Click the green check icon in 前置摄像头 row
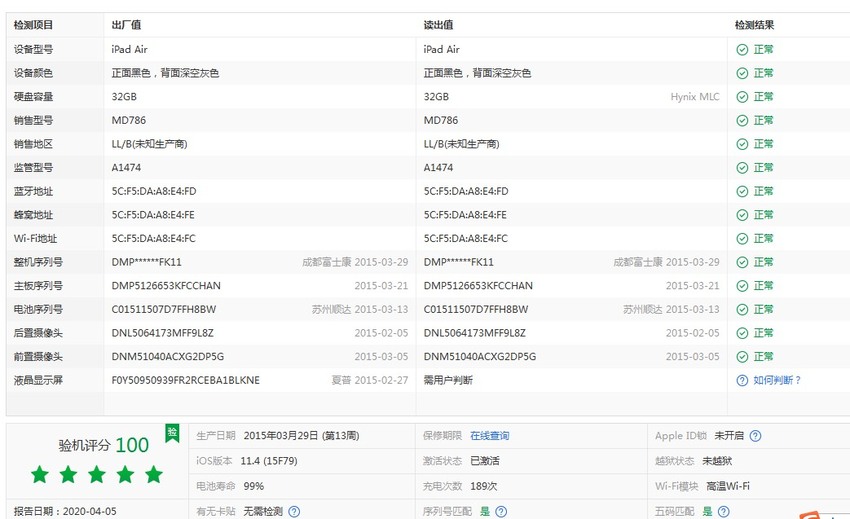Image resolution: width=850 pixels, height=519 pixels. click(742, 356)
